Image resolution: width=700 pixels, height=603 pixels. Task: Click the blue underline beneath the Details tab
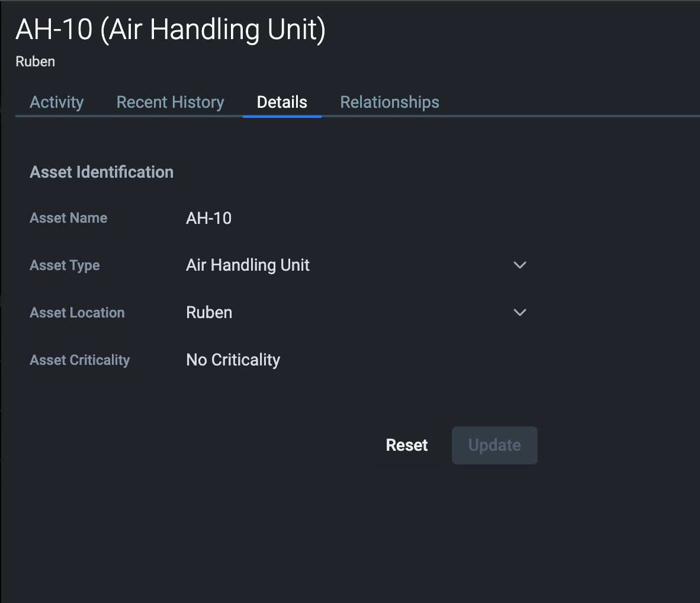point(282,117)
